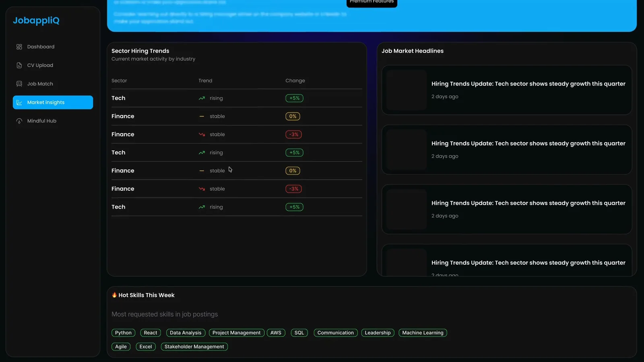Click the Sector column header
This screenshot has height=362, width=644.
[x=119, y=80]
